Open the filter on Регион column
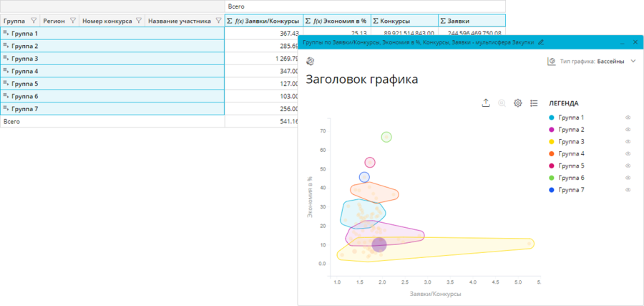Image resolution: width=644 pixels, height=306 pixels. (72, 21)
